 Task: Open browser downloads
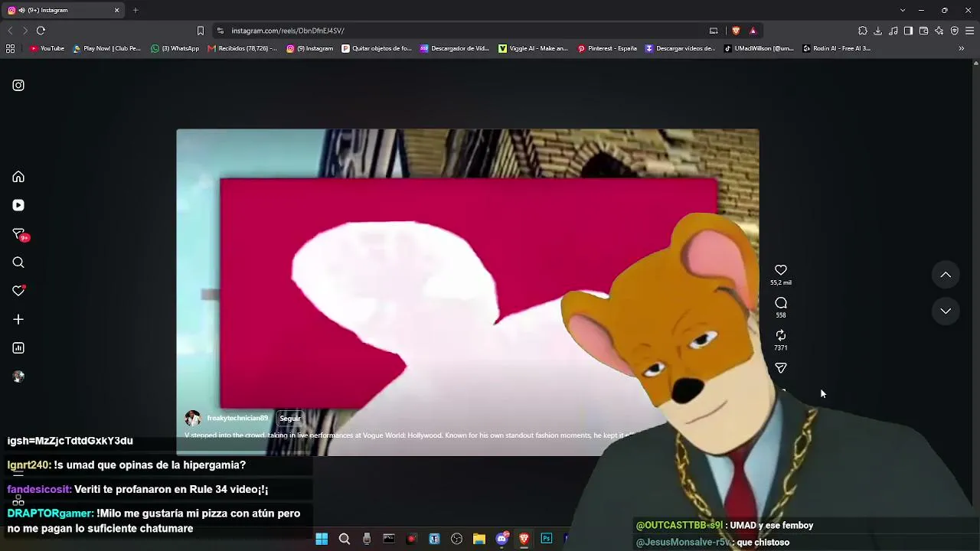point(877,31)
